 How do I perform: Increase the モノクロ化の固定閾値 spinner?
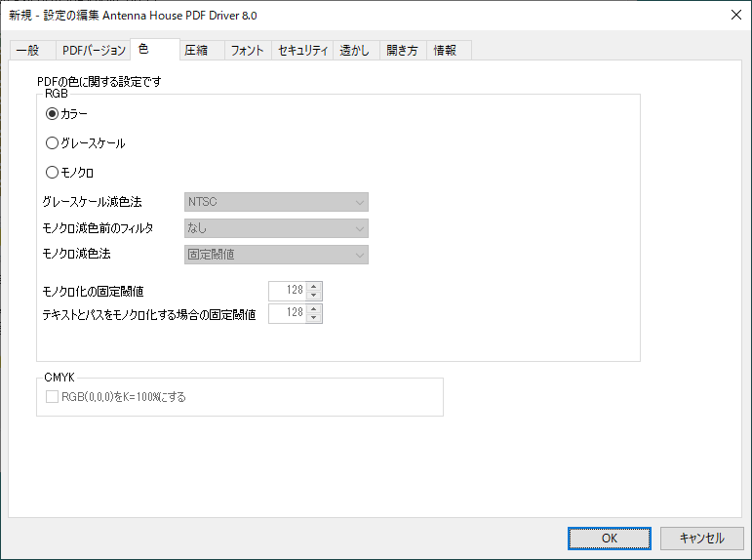pos(314,286)
